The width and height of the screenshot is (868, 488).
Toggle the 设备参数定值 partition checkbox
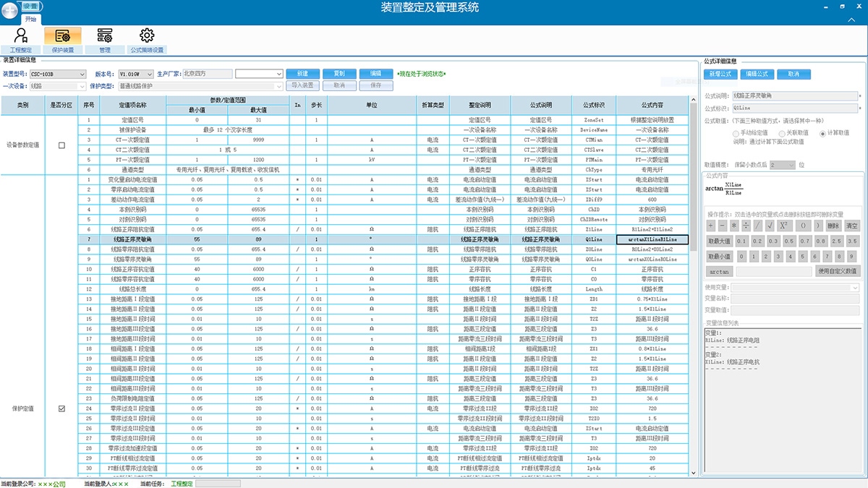(x=61, y=145)
